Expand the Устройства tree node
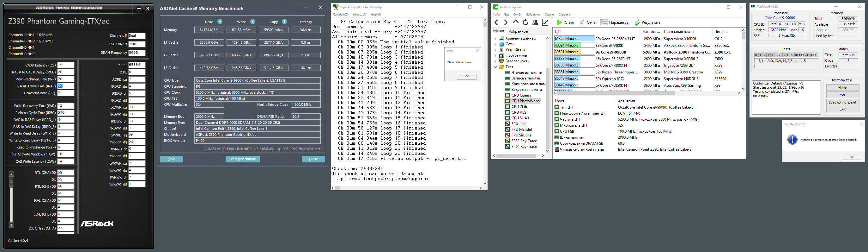Viewport: 868px width, 252px height. [x=495, y=50]
